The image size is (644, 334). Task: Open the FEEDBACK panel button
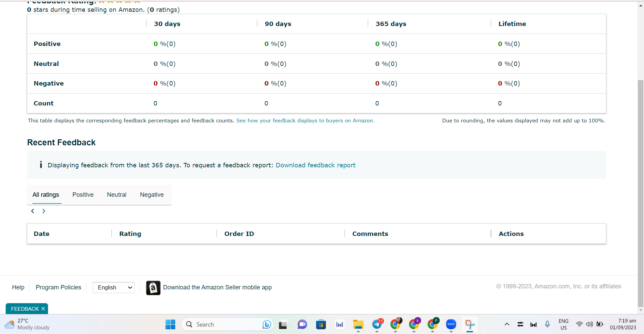25,309
